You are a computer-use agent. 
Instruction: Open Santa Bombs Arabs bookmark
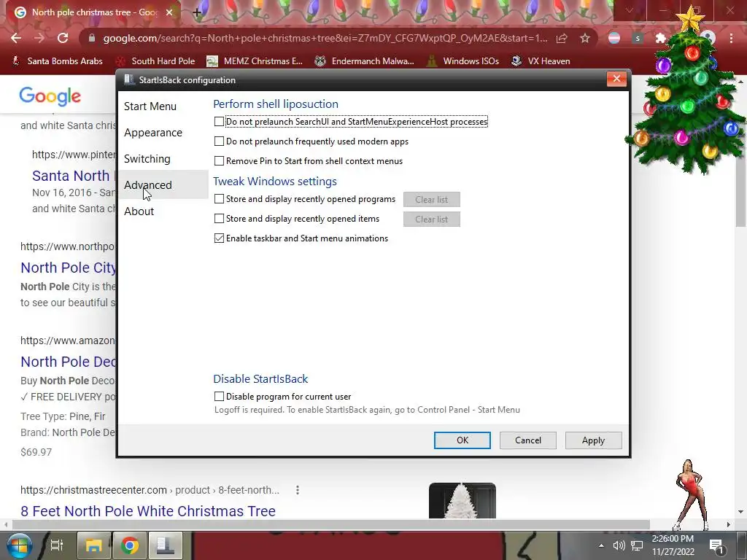pyautogui.click(x=57, y=61)
